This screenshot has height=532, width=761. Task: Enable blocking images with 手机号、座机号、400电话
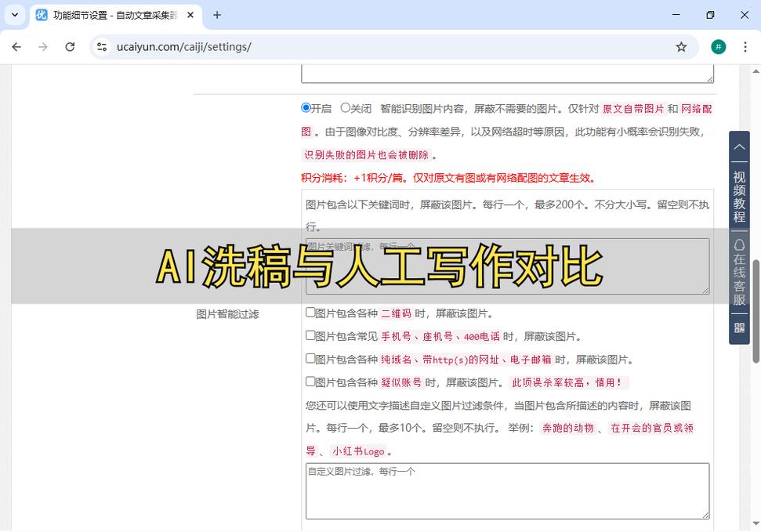[310, 335]
